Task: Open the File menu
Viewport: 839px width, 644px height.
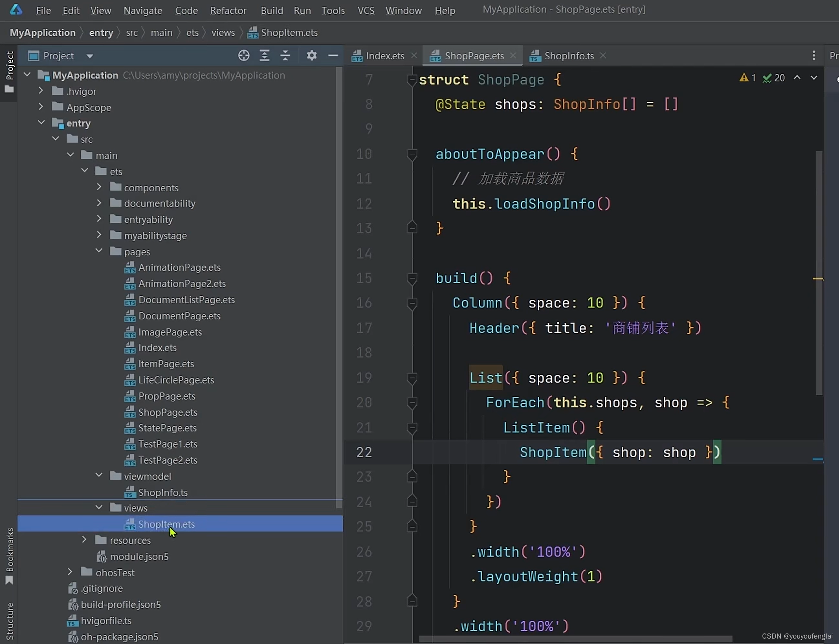Action: [43, 10]
